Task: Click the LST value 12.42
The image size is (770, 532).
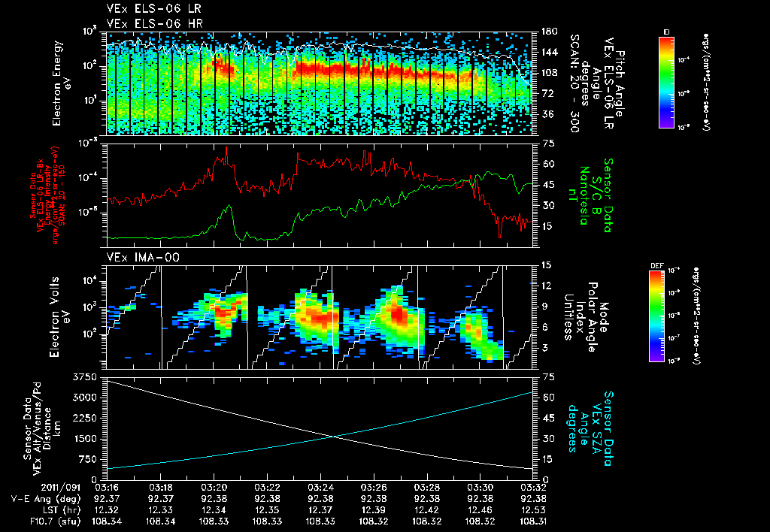Action: coord(427,510)
